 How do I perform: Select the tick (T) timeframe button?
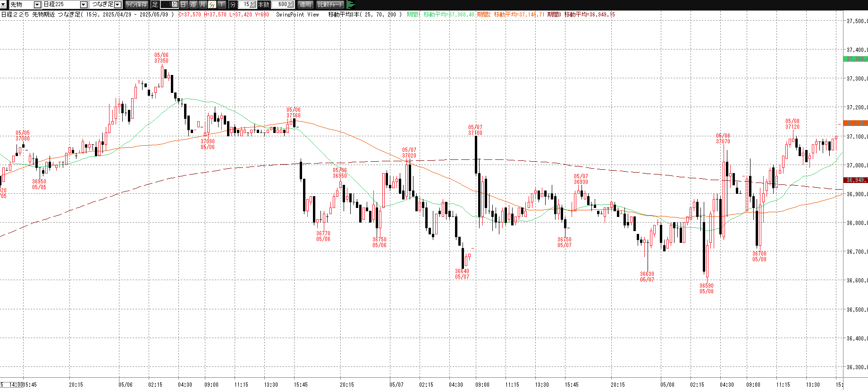[x=222, y=5]
